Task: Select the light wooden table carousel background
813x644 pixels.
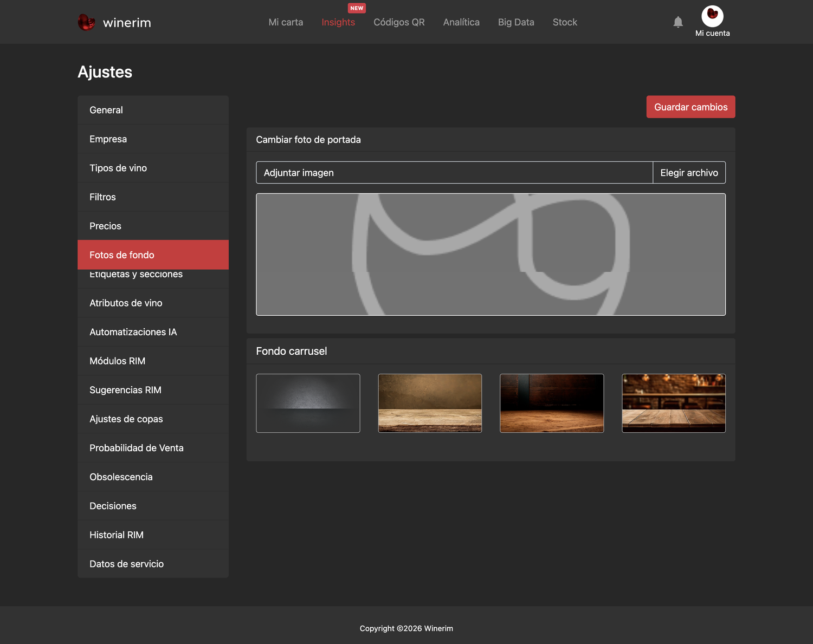Action: tap(430, 403)
